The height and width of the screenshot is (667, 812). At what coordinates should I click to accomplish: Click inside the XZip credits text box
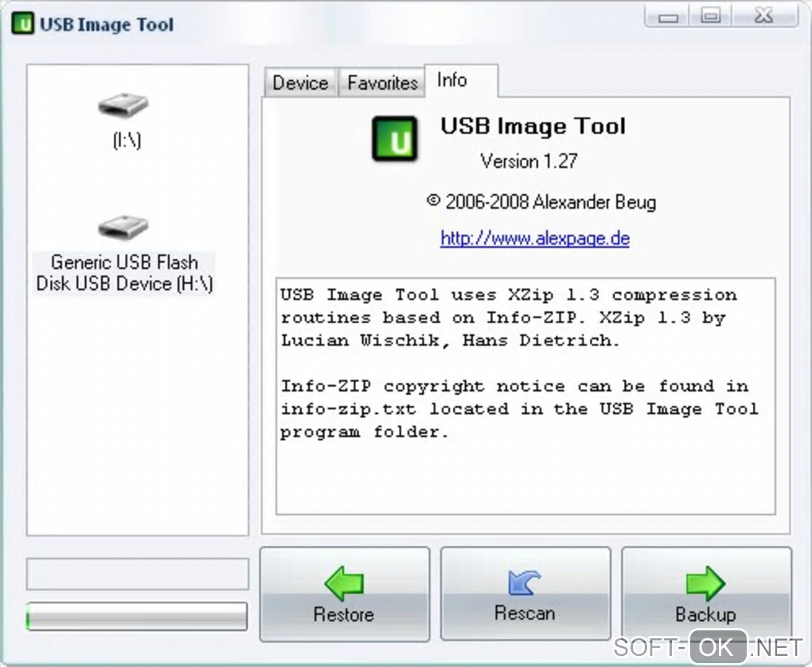525,396
